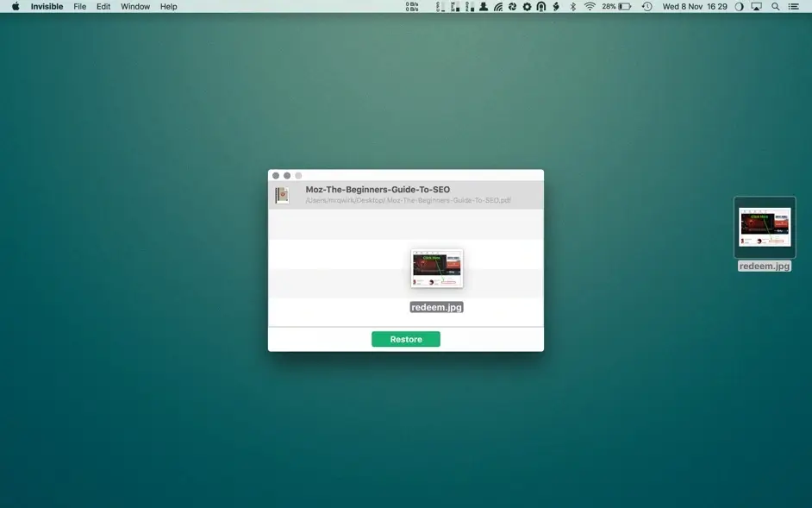812x508 pixels.
Task: Open the Time Machine menu bar icon
Action: click(646, 7)
